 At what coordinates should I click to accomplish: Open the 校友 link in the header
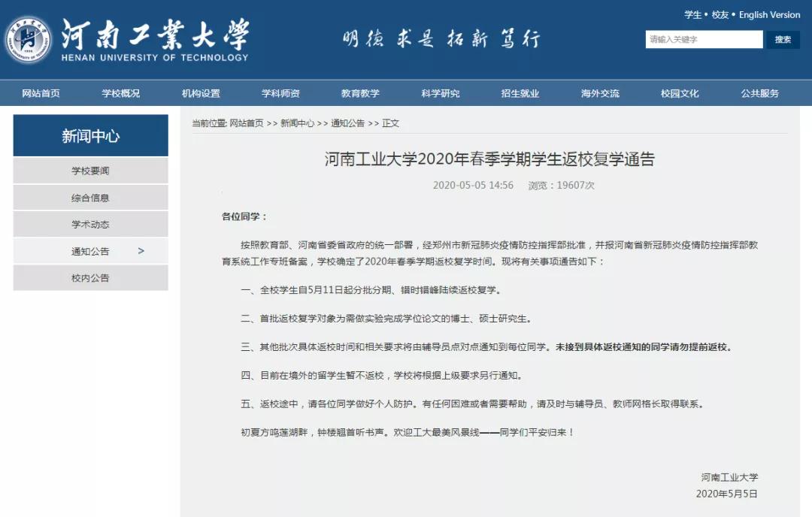point(720,15)
